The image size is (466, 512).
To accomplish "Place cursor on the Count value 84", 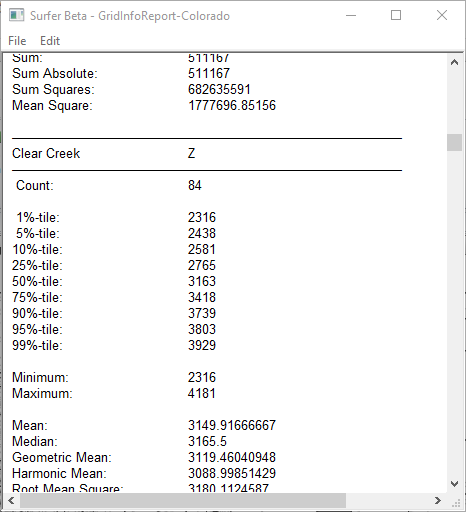I will click(x=195, y=185).
